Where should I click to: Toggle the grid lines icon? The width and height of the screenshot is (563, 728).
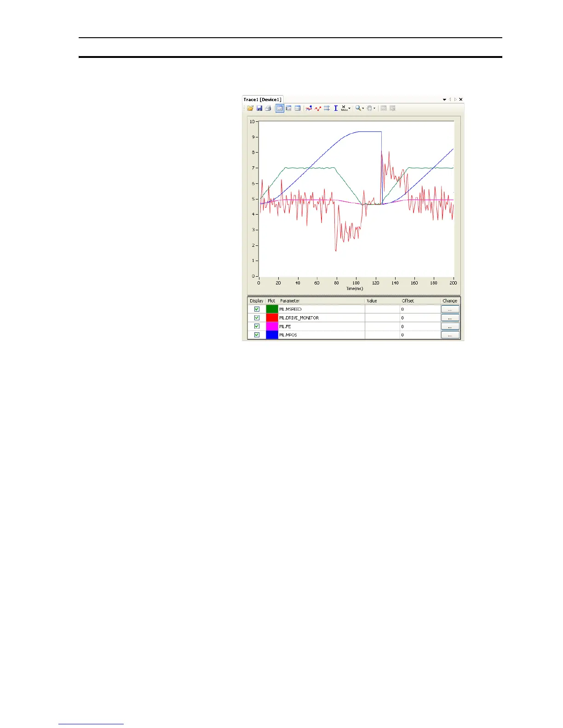327,108
